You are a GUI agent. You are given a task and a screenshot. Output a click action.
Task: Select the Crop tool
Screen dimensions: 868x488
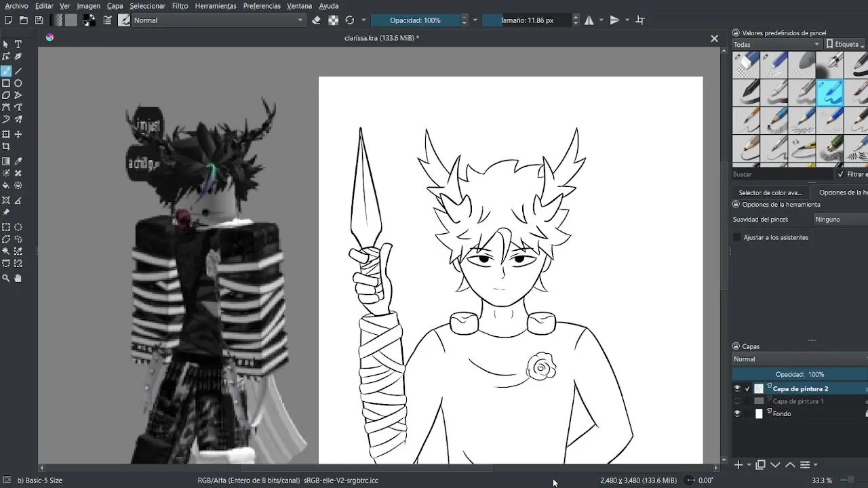click(6, 146)
